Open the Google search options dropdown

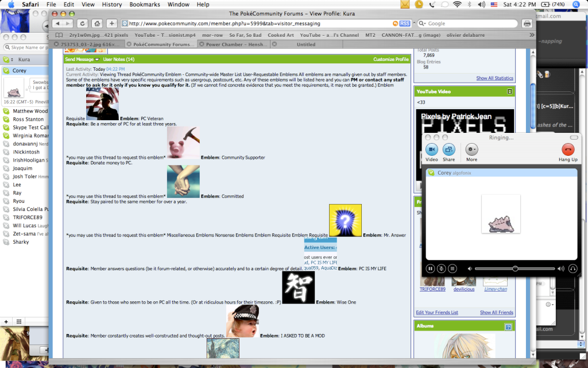pos(422,23)
